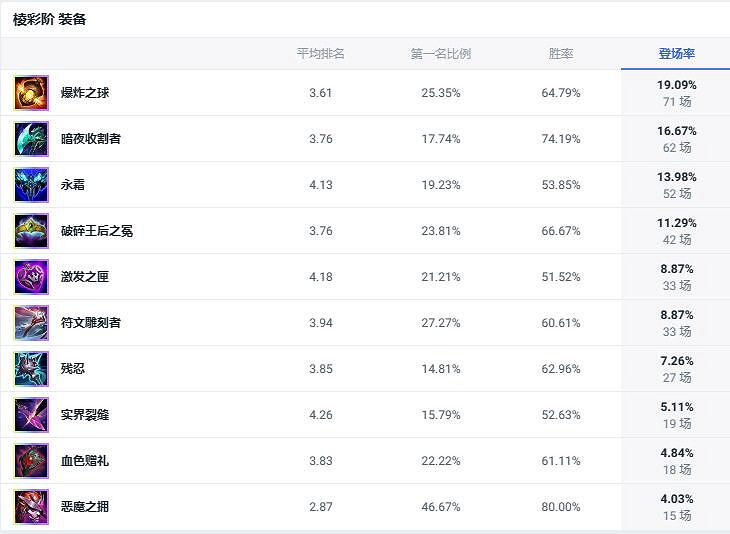The image size is (730, 534).
Task: Click the 血色赠礼 item icon
Action: coord(31,461)
